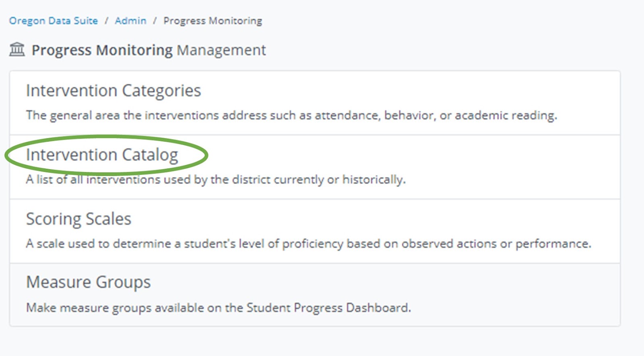Click the word Management in the heading

pos(221,50)
